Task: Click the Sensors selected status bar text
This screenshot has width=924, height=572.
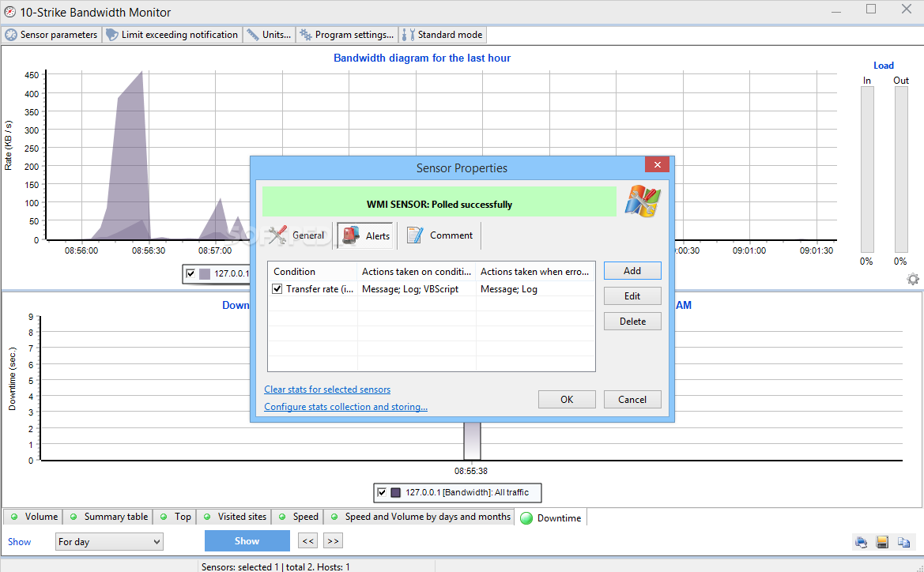Action: 276,566
